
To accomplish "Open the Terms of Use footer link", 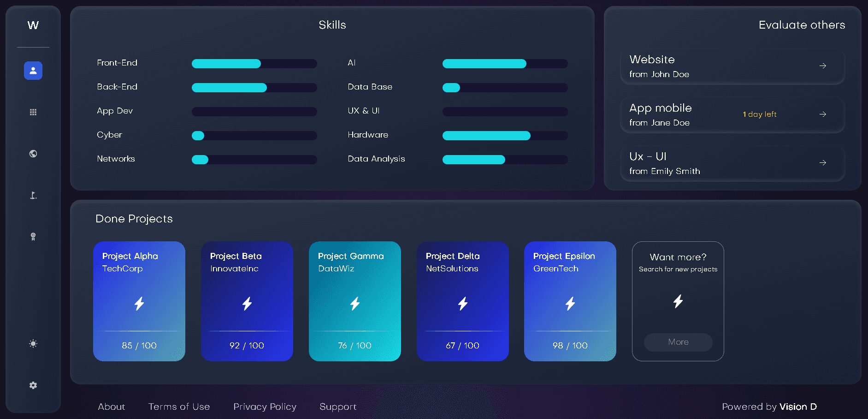I will click(x=179, y=407).
